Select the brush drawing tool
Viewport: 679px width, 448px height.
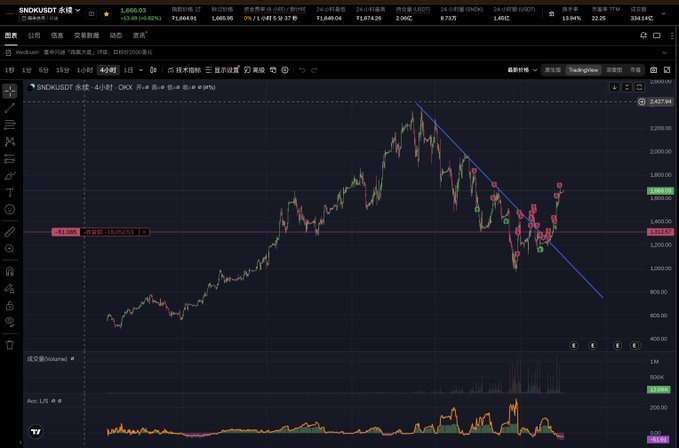point(10,176)
